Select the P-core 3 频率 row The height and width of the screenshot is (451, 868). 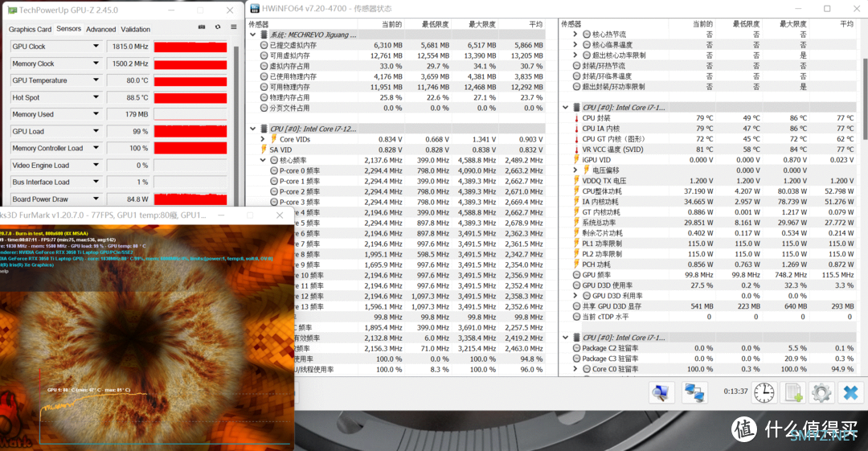(397, 203)
